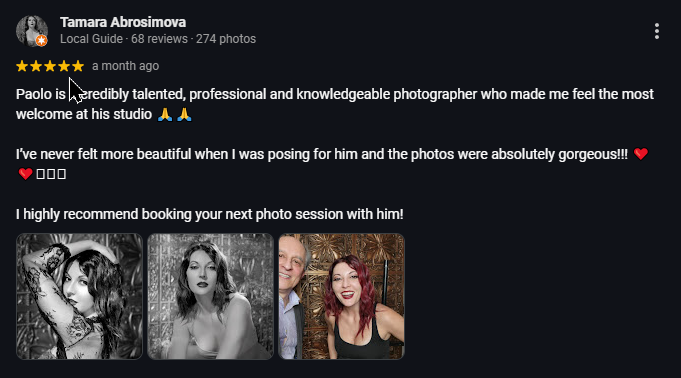This screenshot has height=378, width=681.
Task: Click the 274 photos count
Action: click(226, 39)
